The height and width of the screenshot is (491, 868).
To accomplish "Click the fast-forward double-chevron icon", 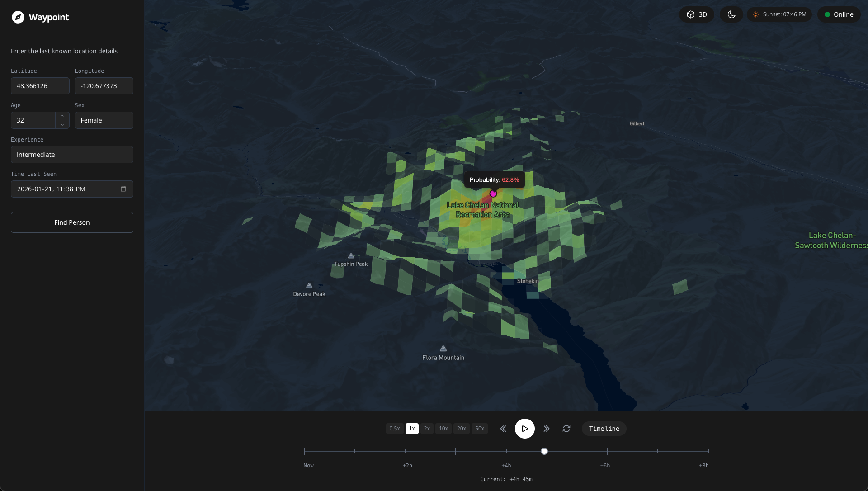I will tap(547, 429).
